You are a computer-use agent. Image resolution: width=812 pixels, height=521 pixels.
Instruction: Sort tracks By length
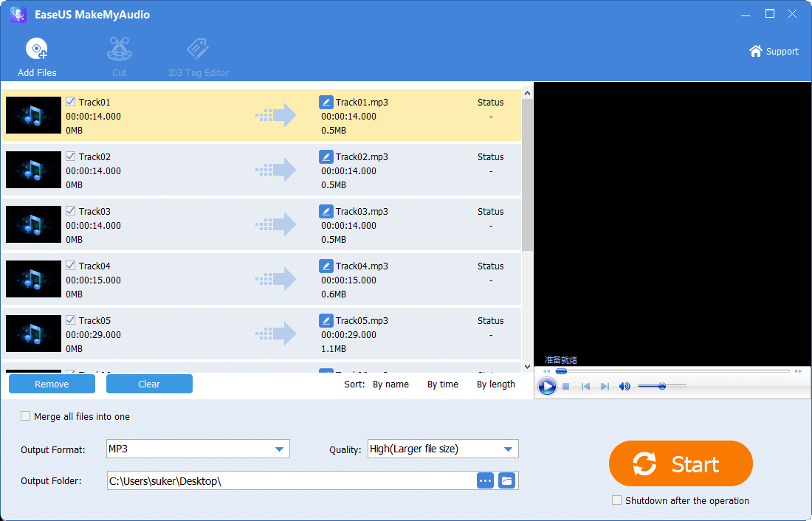pyautogui.click(x=496, y=384)
